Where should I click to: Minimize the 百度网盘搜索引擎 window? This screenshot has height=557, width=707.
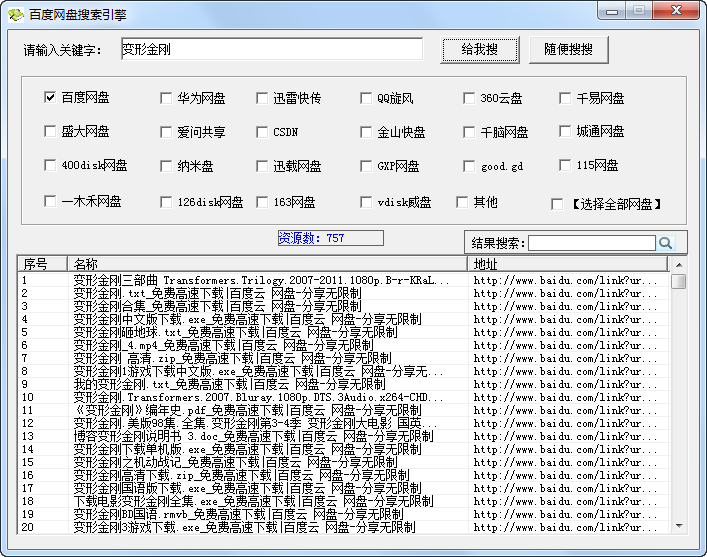click(612, 11)
